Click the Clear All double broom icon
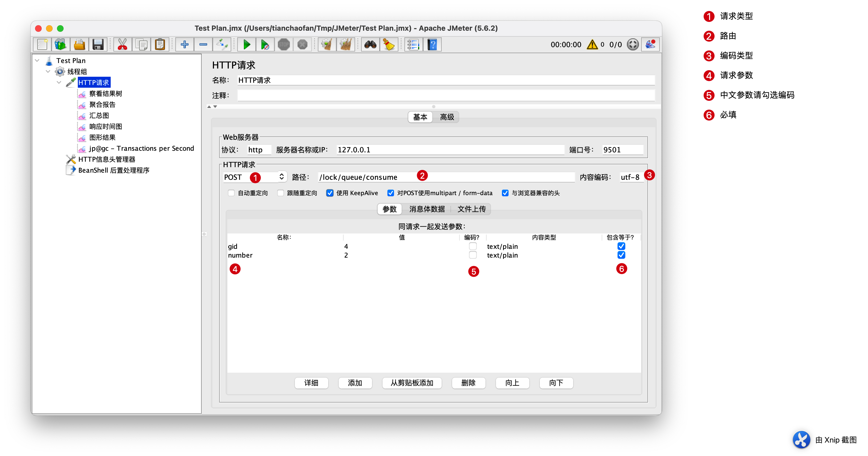Screen dimensions: 868x456 [x=346, y=44]
